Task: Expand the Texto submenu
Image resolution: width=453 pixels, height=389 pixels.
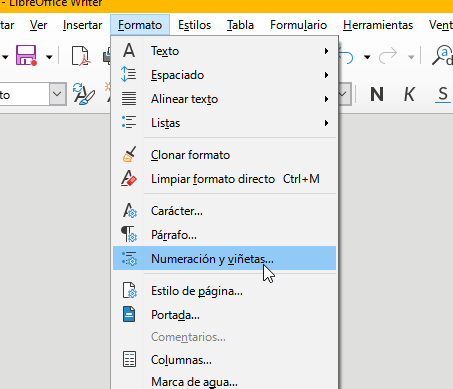Action: [224, 51]
